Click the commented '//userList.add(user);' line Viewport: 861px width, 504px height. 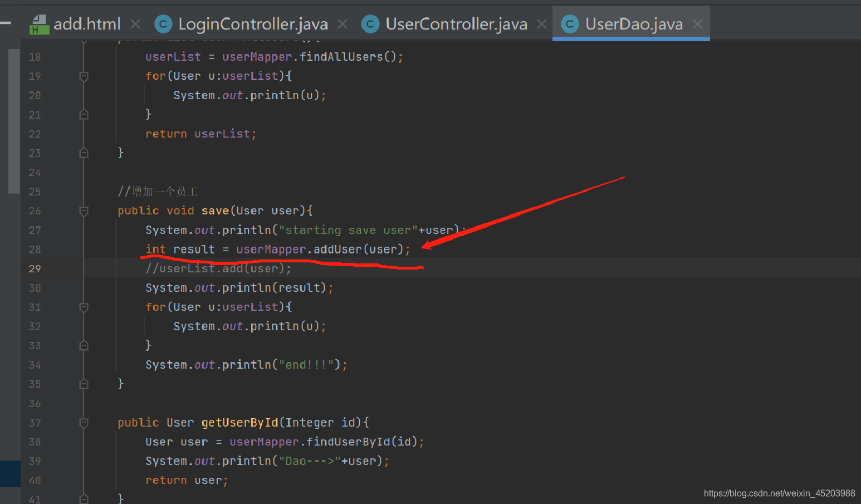(218, 269)
